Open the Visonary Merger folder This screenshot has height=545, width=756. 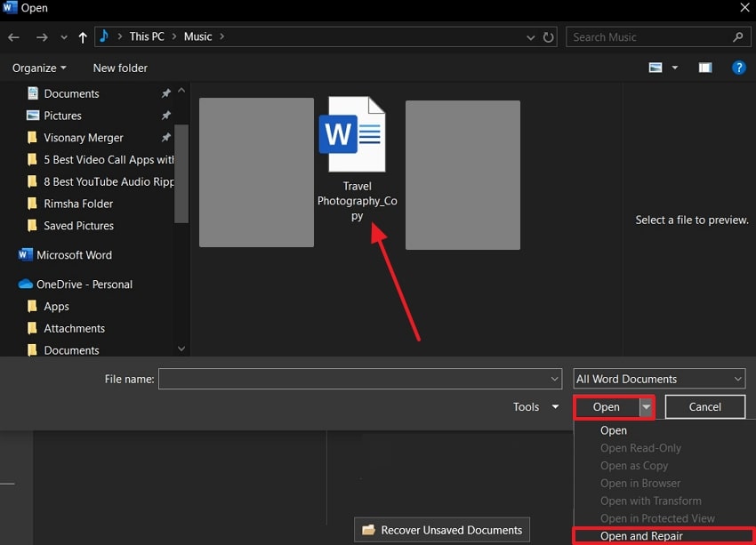84,138
